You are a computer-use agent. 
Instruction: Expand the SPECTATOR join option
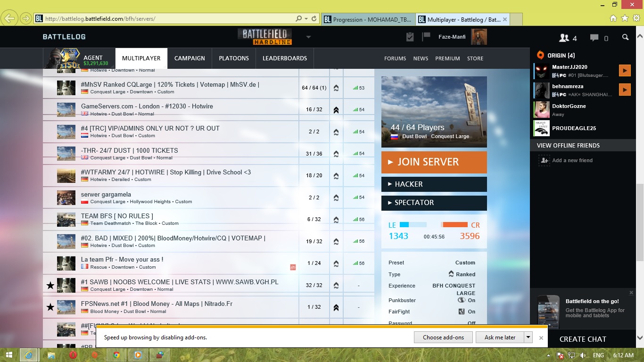pyautogui.click(x=434, y=203)
